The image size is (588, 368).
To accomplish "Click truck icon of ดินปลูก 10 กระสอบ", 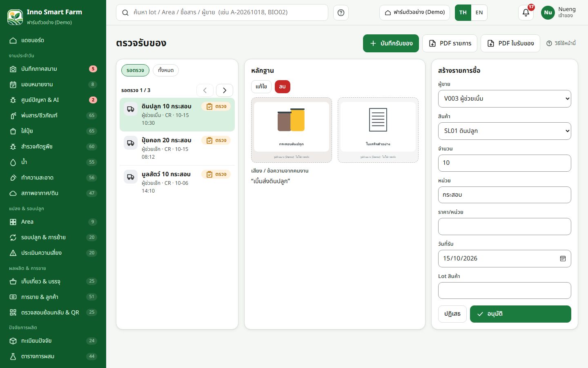I will click(131, 109).
